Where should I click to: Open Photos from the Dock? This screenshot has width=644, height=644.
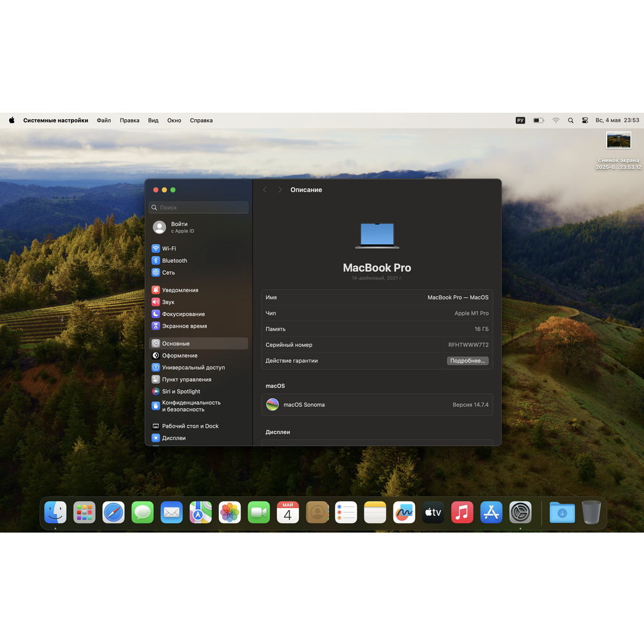(230, 512)
